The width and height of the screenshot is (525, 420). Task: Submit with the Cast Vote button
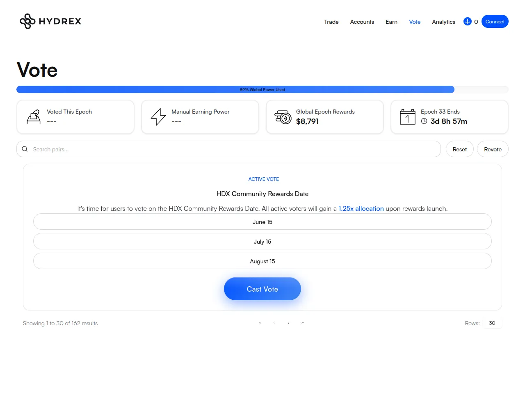click(262, 289)
